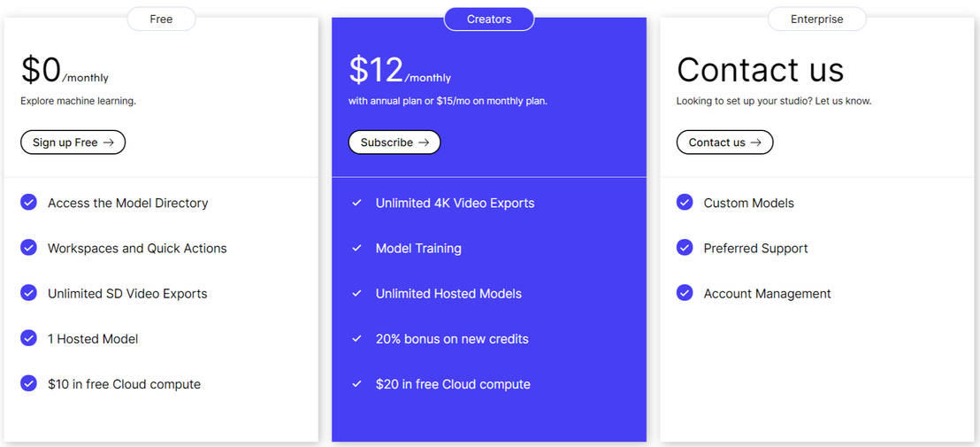Click the Subscribe button
Screen dimensions: 980x447
point(394,143)
